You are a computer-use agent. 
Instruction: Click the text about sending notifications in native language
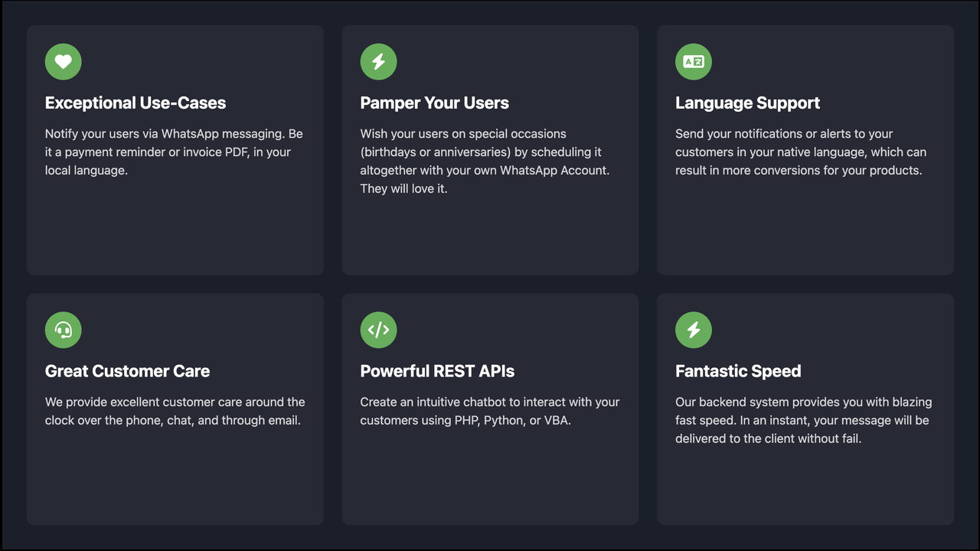pyautogui.click(x=800, y=152)
